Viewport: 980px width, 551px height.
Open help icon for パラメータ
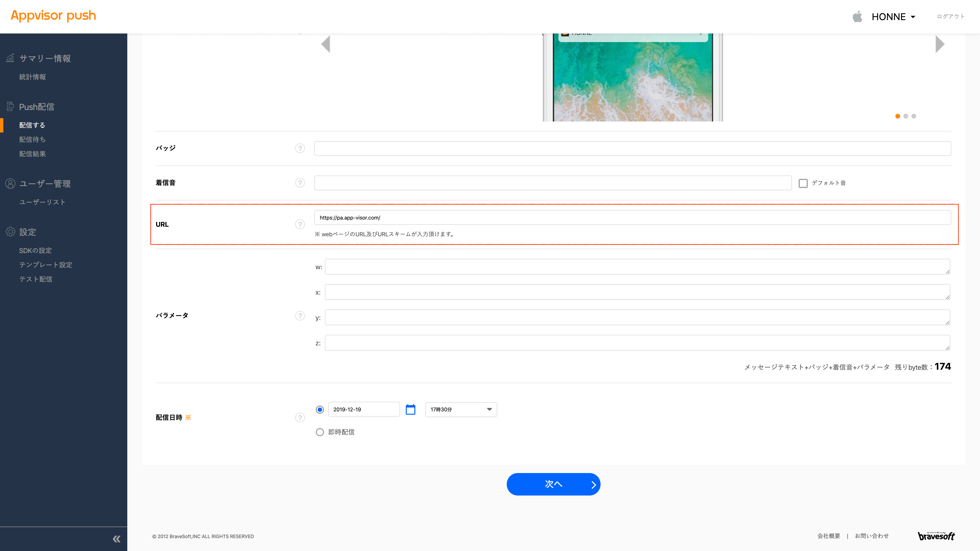click(300, 316)
